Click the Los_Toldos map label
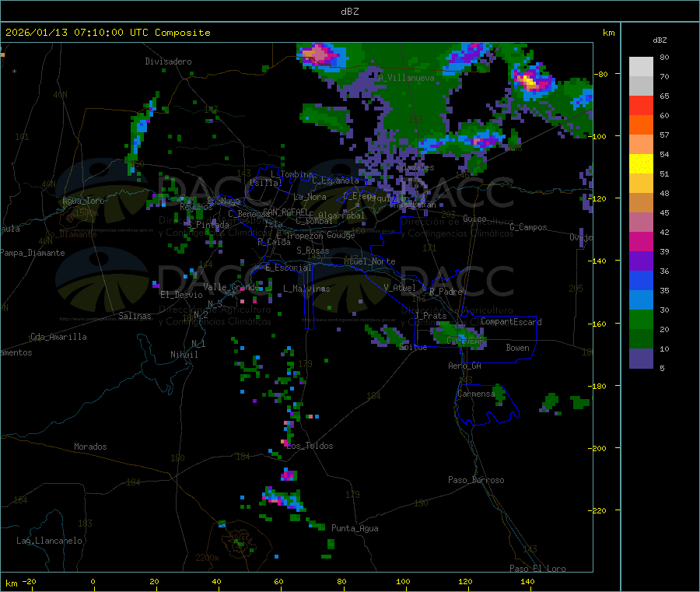The image size is (700, 592). point(310,446)
